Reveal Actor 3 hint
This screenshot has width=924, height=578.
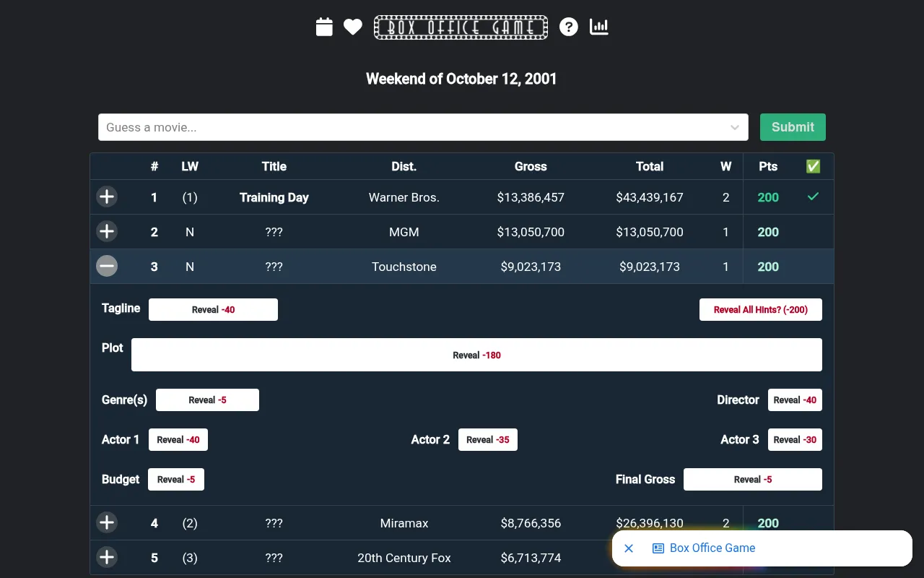[795, 439]
